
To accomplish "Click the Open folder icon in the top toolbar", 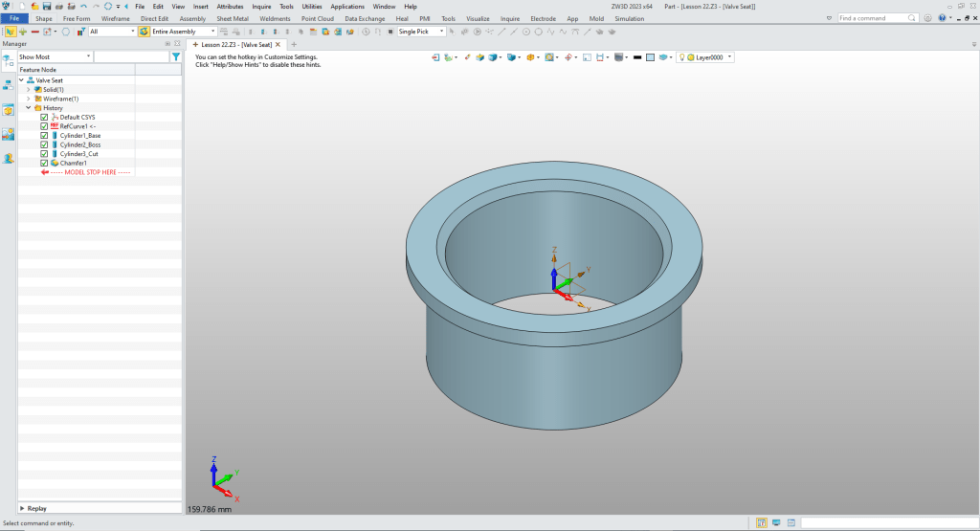I will click(x=34, y=6).
